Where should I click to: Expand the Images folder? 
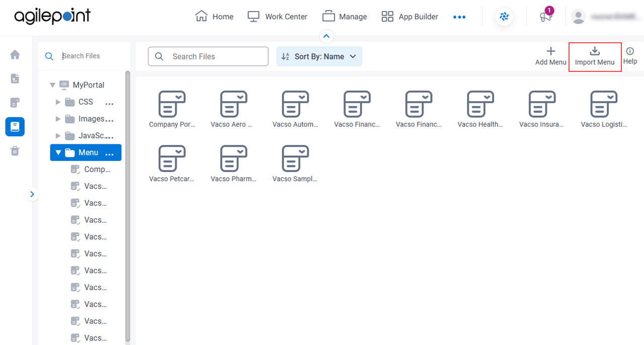(x=58, y=119)
